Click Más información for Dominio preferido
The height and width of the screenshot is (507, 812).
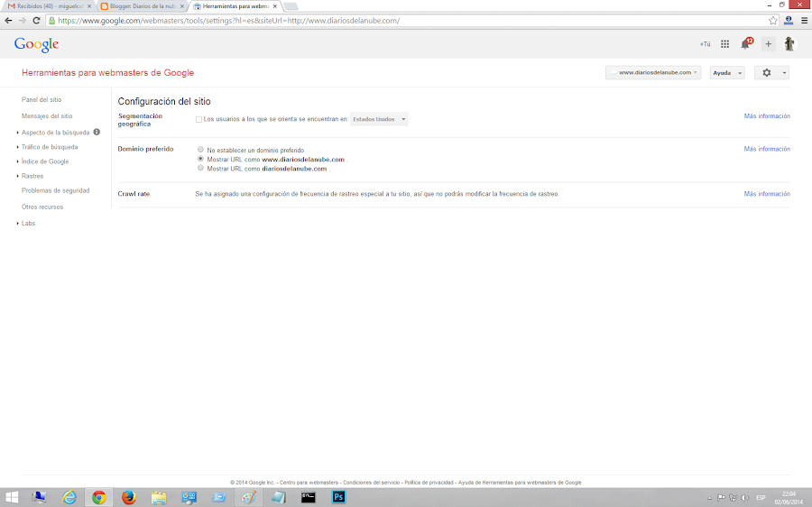[767, 149]
